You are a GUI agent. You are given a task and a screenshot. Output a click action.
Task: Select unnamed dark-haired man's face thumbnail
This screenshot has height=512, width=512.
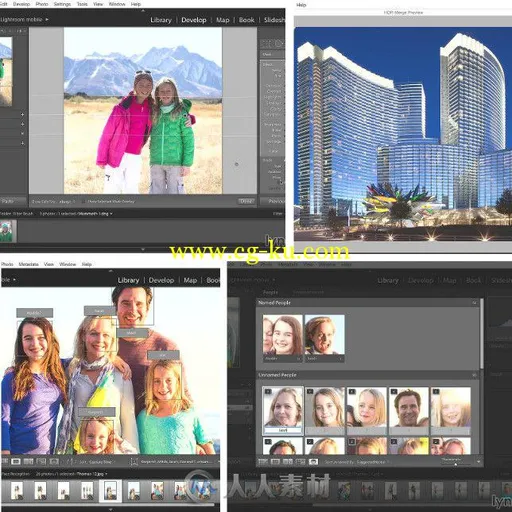click(x=409, y=407)
